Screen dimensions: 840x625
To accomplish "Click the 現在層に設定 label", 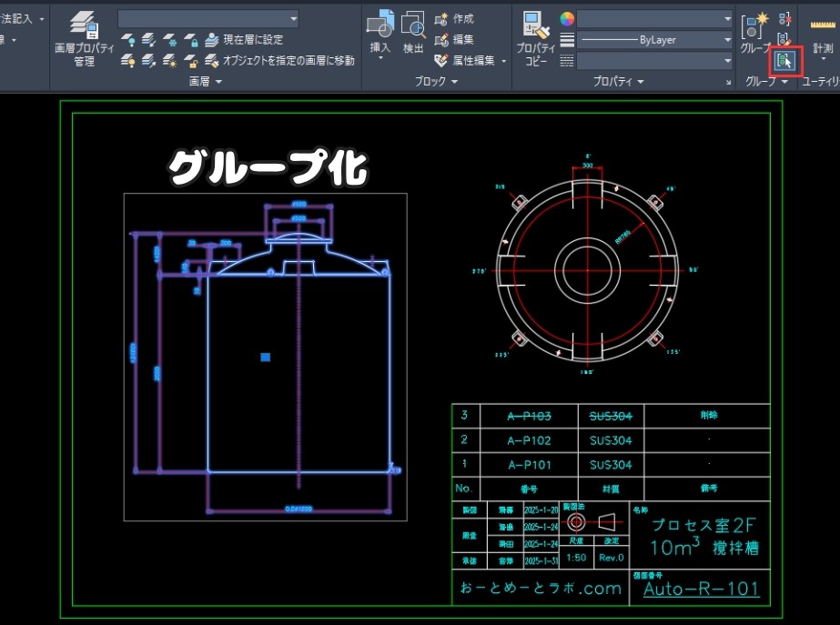I will tap(253, 40).
